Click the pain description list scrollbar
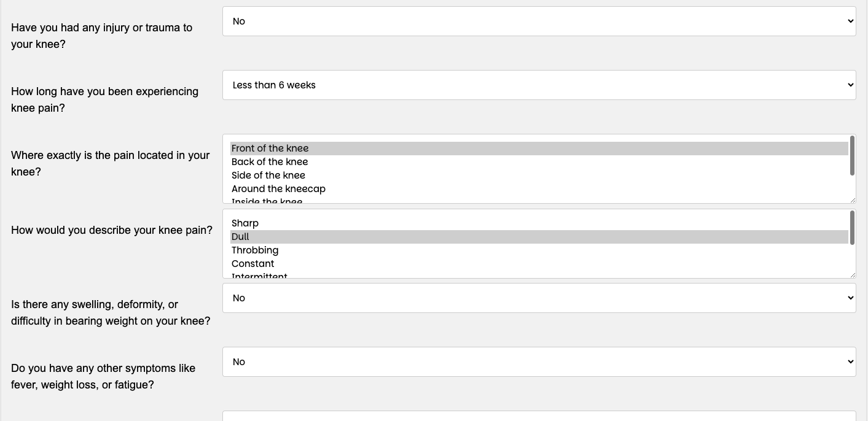The width and height of the screenshot is (868, 421). [852, 228]
